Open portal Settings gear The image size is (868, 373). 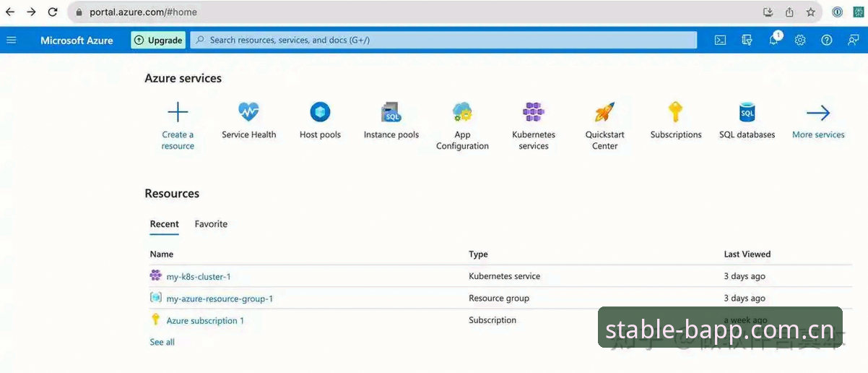800,40
